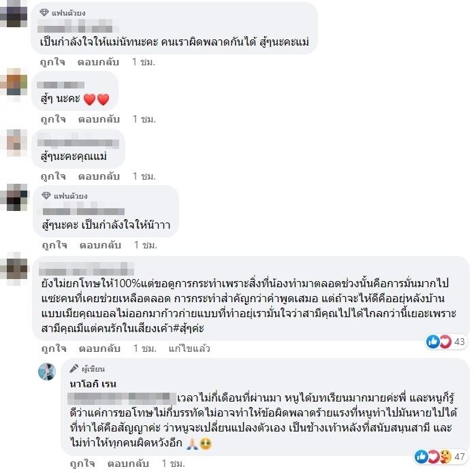Reply to the long 'ยังไม่ยกโทษให้100%' comment
476x473 pixels.
click(x=99, y=348)
